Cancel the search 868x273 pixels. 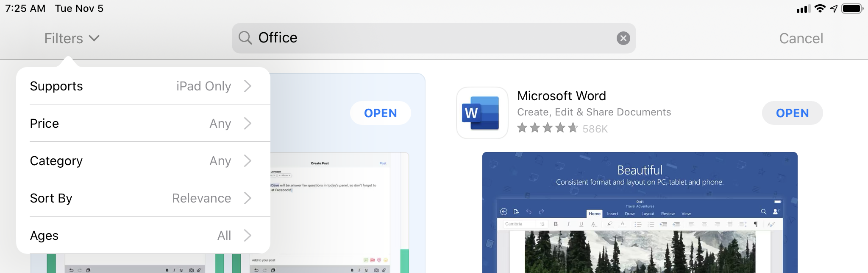(801, 38)
